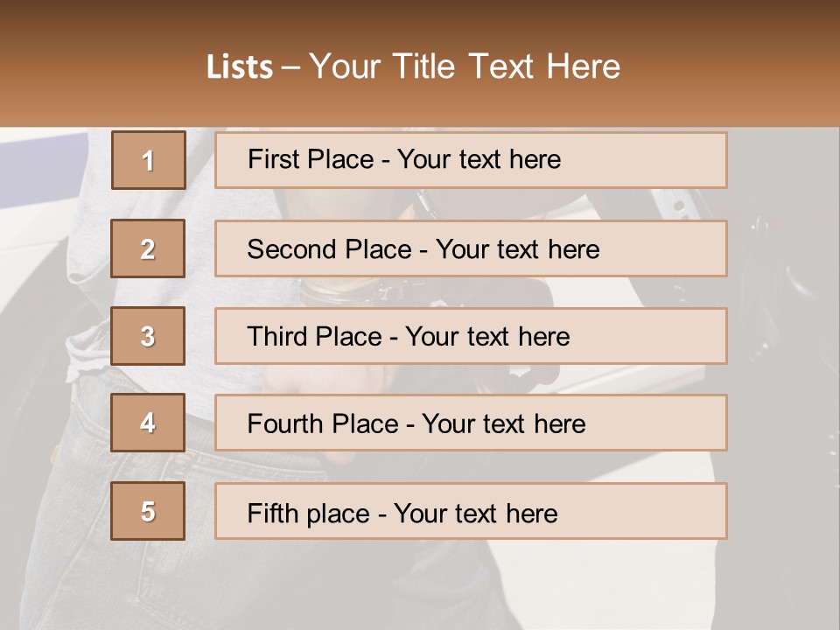
Task: Click empty slide area below the fifth item
Action: coord(420,586)
